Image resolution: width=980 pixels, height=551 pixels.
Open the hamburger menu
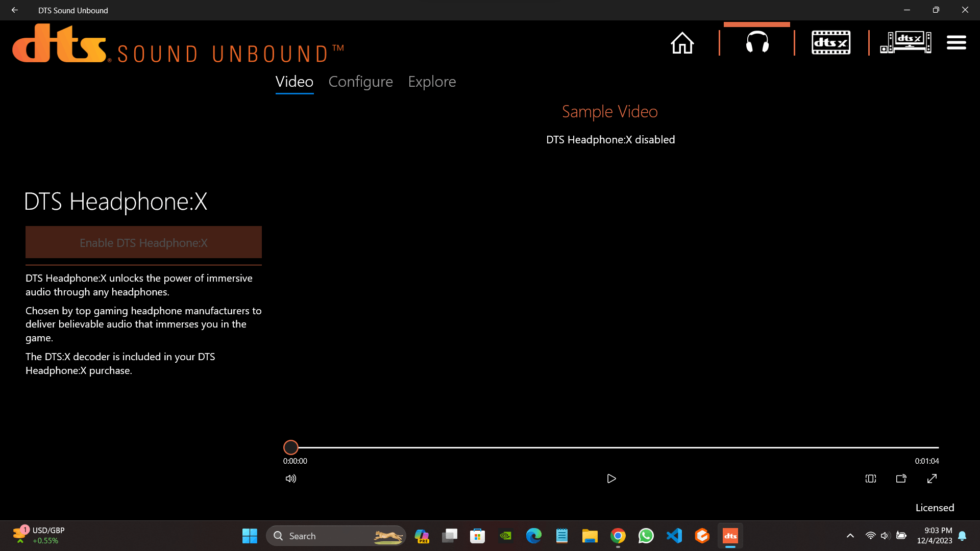coord(956,42)
